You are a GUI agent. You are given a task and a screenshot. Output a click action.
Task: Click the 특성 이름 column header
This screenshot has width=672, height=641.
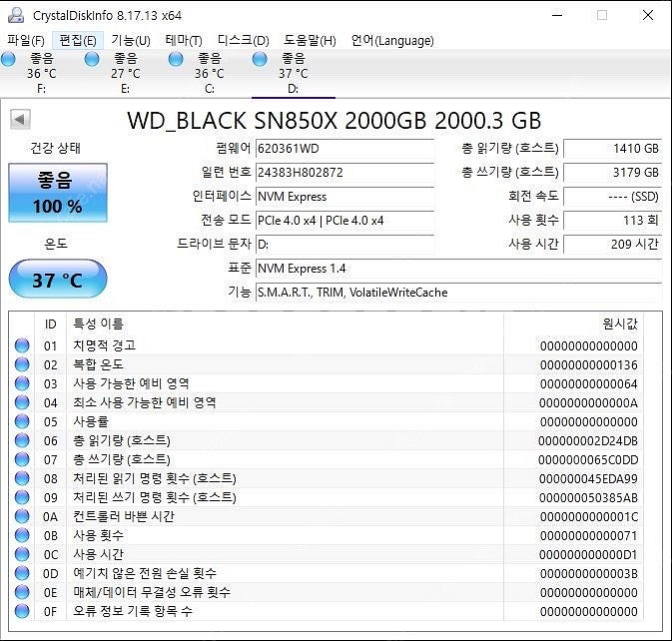(x=98, y=323)
